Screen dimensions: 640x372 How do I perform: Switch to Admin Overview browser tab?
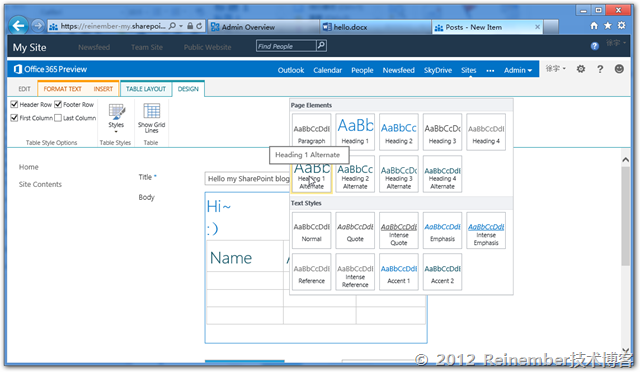263,27
